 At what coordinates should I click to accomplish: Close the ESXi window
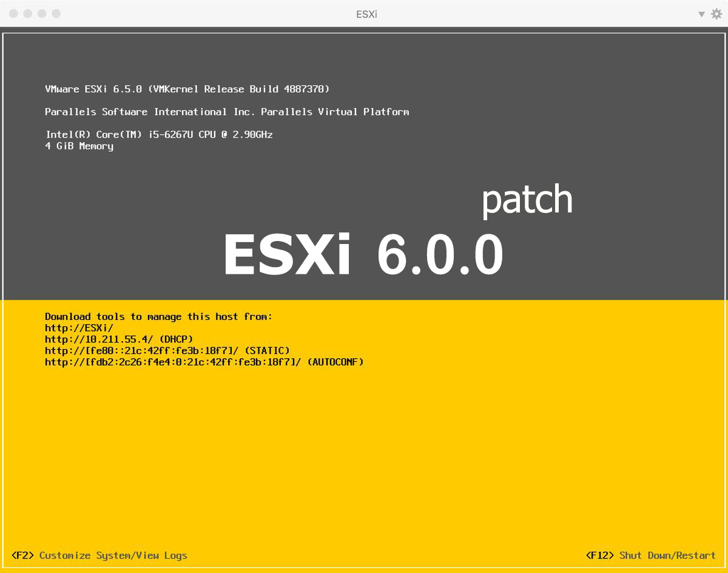coord(13,13)
